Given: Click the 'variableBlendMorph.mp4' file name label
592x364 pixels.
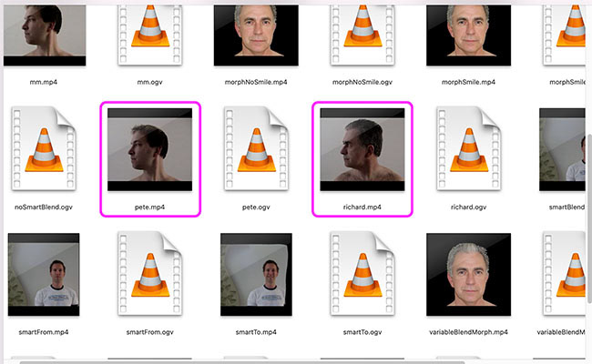Looking at the screenshot, I should pyautogui.click(x=468, y=332).
